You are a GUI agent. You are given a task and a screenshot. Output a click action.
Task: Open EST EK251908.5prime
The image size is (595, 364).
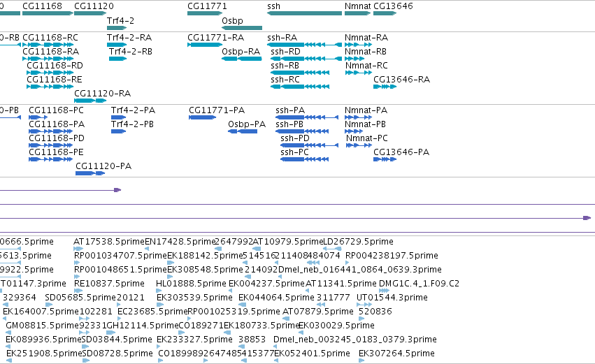44,354
